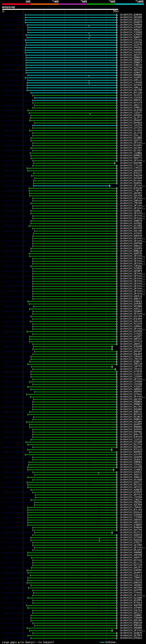Screen dimensions: 146x644
Task: Select label UniRef100_B8HVC6
Action: pyautogui.click(x=131, y=100)
